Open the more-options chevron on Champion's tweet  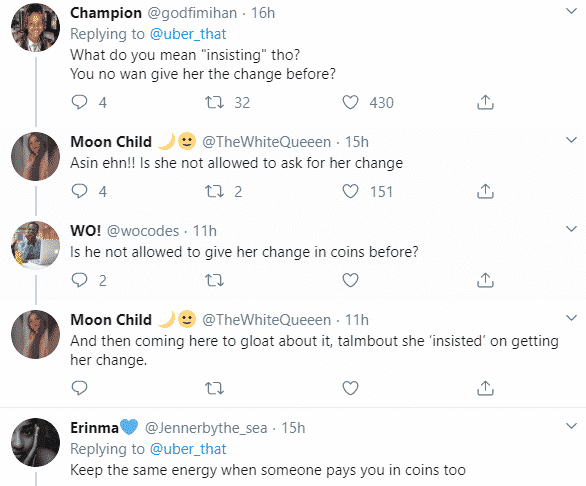pyautogui.click(x=571, y=11)
